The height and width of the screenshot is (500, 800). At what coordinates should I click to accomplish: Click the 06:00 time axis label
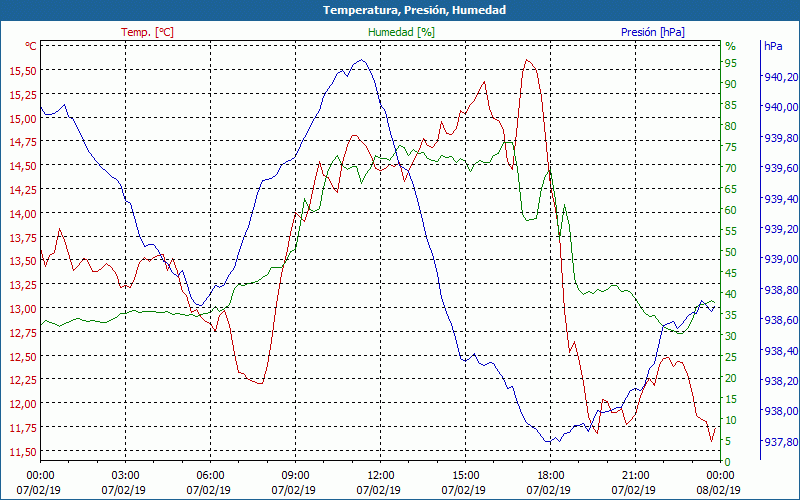point(210,475)
